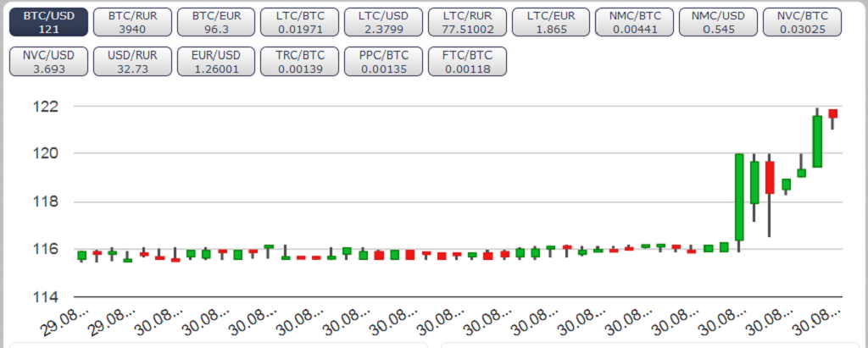Screen dimensions: 868x348
Task: Choose the LTC/BTC 0.01971 pair
Action: (300, 22)
